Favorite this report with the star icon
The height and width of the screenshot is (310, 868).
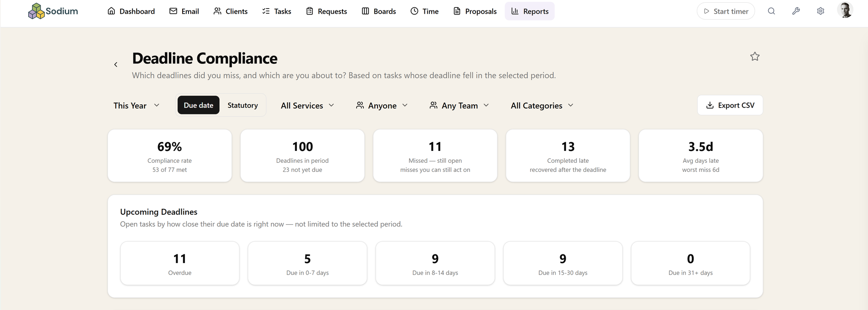755,57
